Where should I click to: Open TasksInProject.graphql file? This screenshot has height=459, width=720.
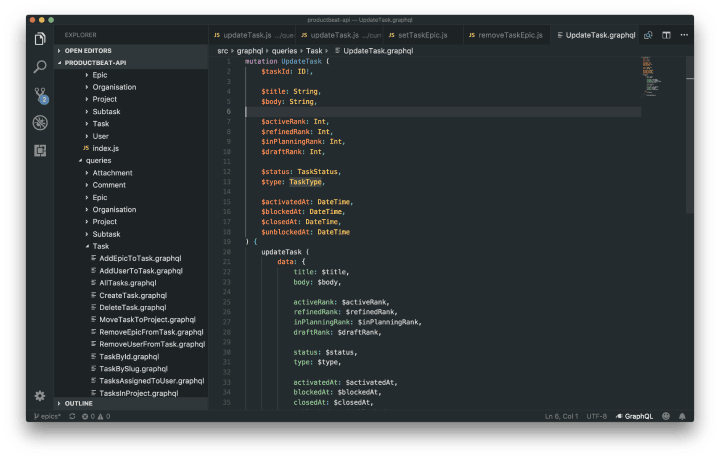pos(131,393)
